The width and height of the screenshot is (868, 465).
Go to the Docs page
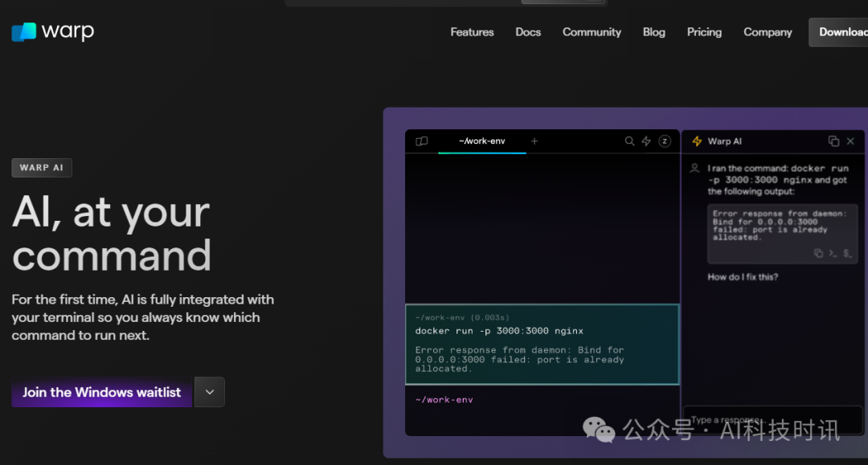(528, 32)
